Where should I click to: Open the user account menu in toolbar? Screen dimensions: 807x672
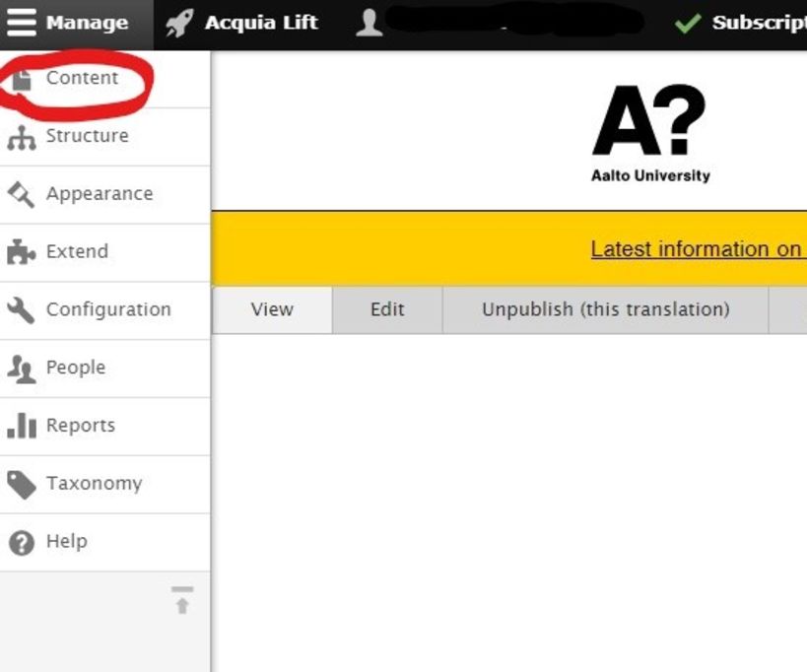coord(370,23)
